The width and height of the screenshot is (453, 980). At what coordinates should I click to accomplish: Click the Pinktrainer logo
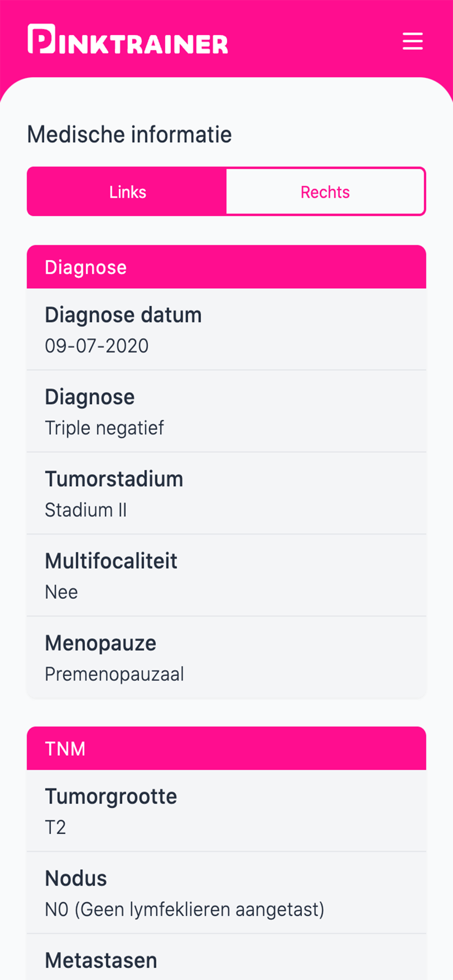[x=128, y=39]
